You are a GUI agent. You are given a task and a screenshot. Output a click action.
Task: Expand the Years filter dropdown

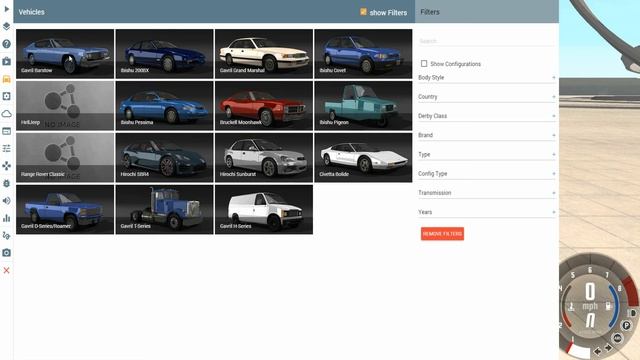(487, 212)
